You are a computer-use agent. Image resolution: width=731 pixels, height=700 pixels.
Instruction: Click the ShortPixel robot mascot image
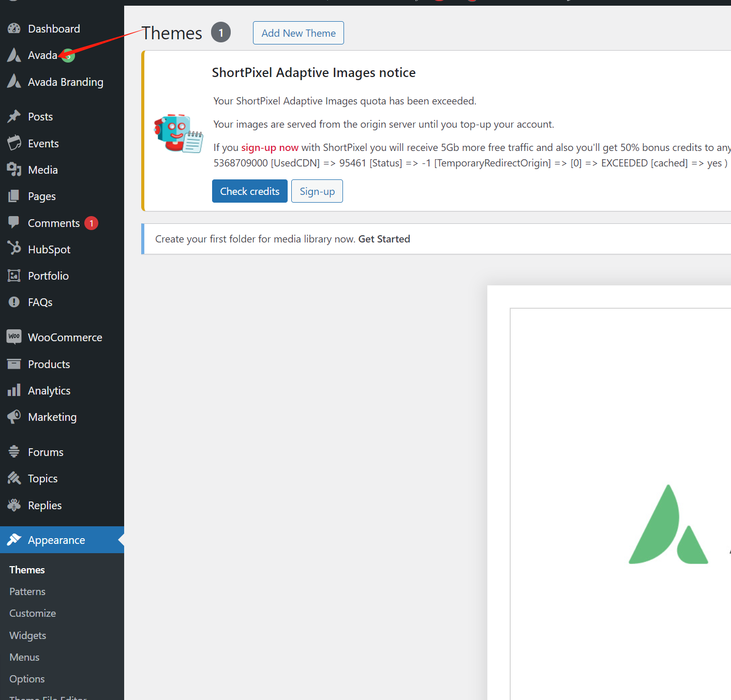click(x=178, y=133)
